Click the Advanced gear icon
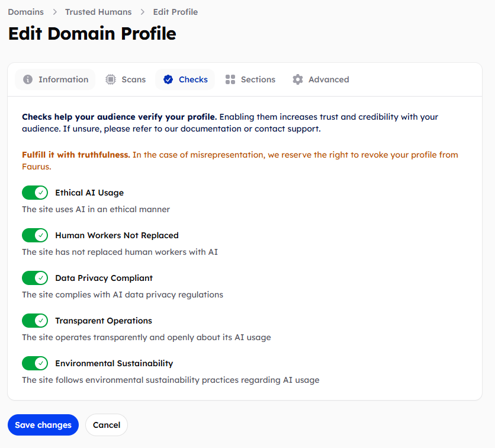495x448 pixels. 298,79
